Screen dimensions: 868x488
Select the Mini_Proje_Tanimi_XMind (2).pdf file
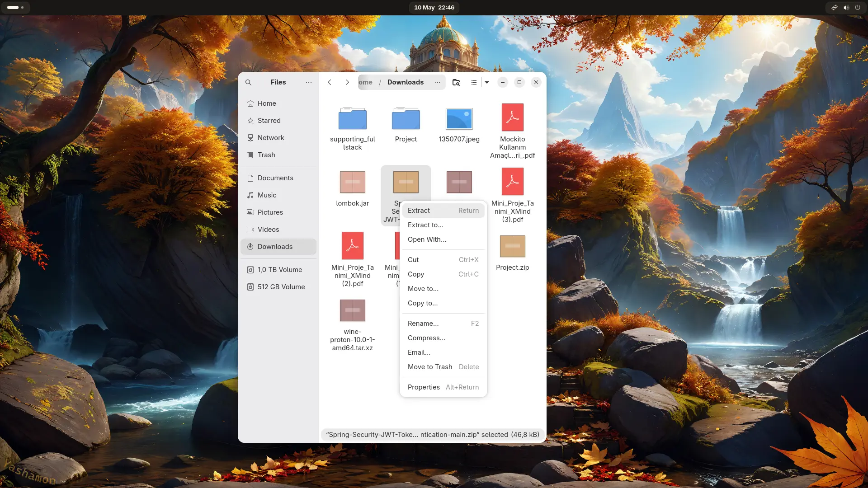tap(353, 246)
